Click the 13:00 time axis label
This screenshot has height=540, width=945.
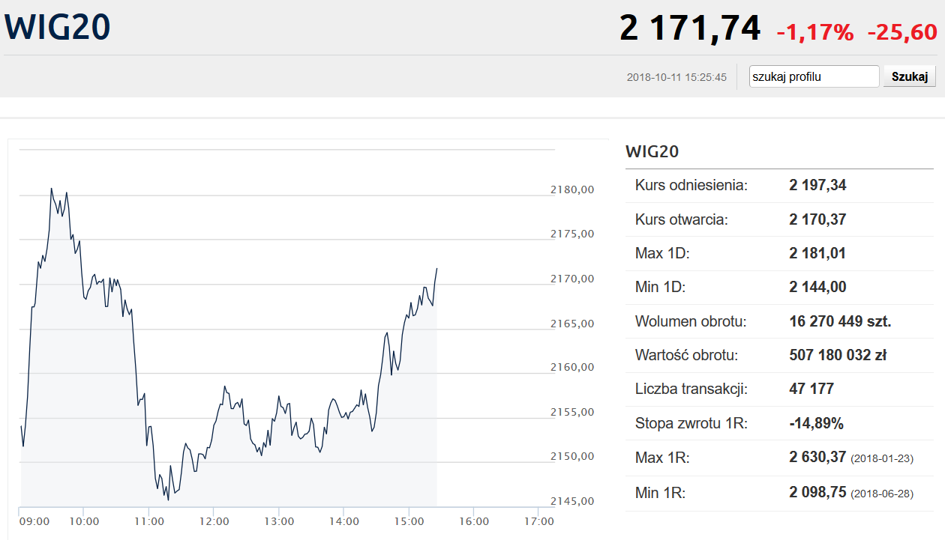click(278, 521)
